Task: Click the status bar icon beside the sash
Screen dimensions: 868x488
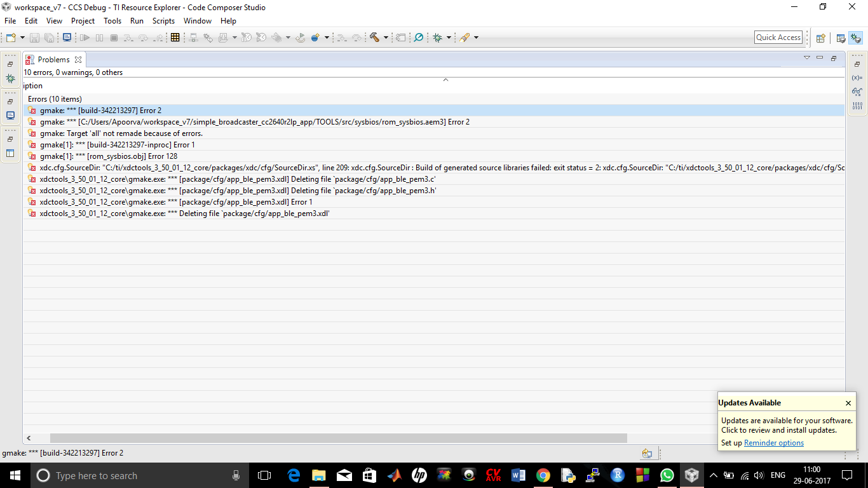Action: 647,454
